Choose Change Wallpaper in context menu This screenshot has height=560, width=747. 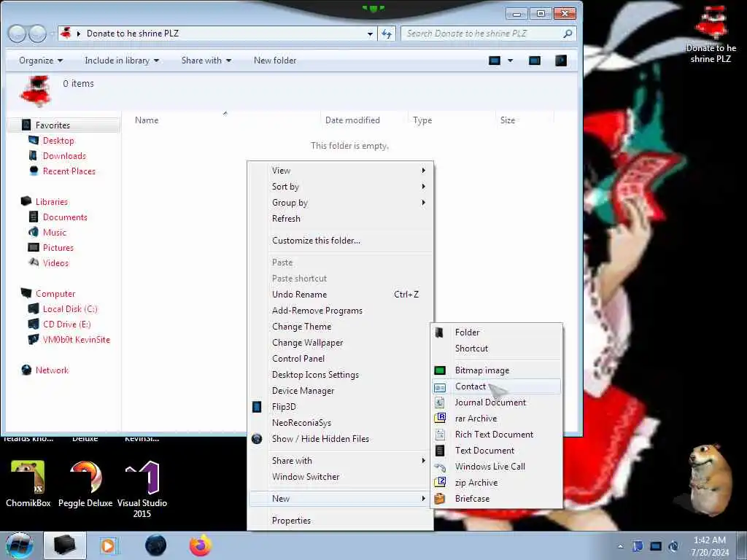pyautogui.click(x=340, y=343)
